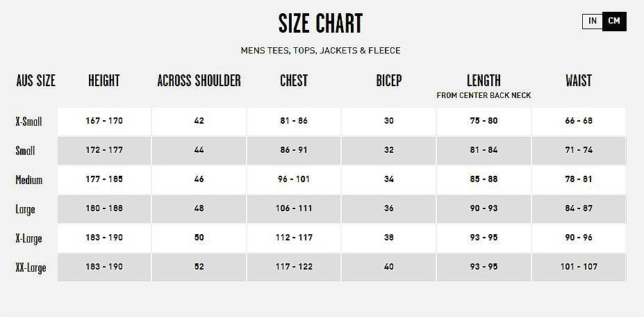Click the SIZE CHART title
The image size is (644, 321).
point(320,24)
